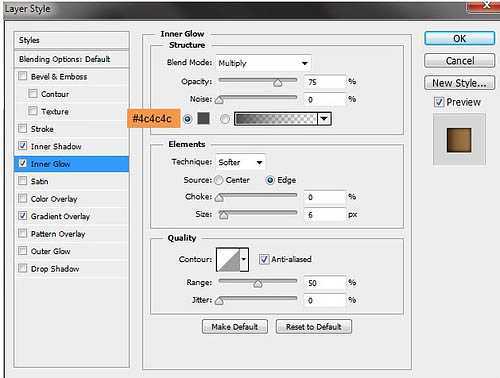The height and width of the screenshot is (378, 500).
Task: Enable the Texture checkbox
Action: tap(33, 111)
